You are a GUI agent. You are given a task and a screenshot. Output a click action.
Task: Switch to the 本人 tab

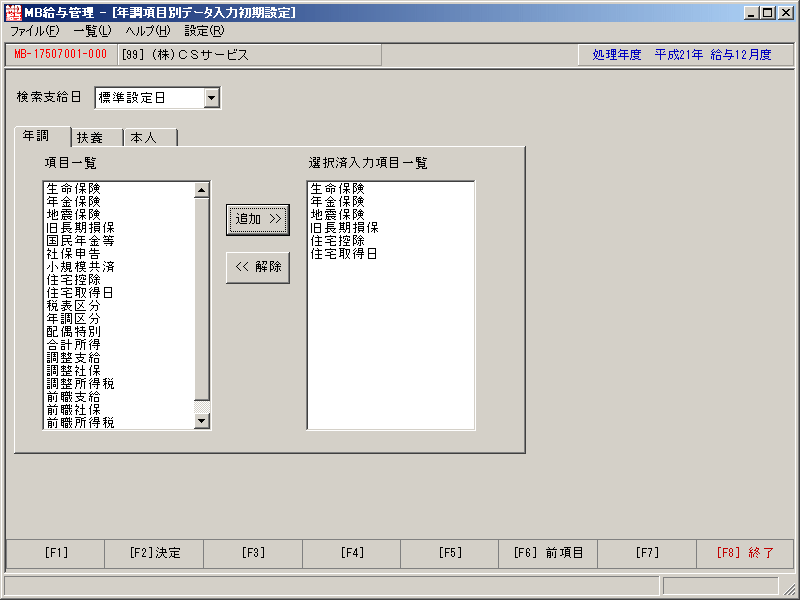(x=151, y=138)
